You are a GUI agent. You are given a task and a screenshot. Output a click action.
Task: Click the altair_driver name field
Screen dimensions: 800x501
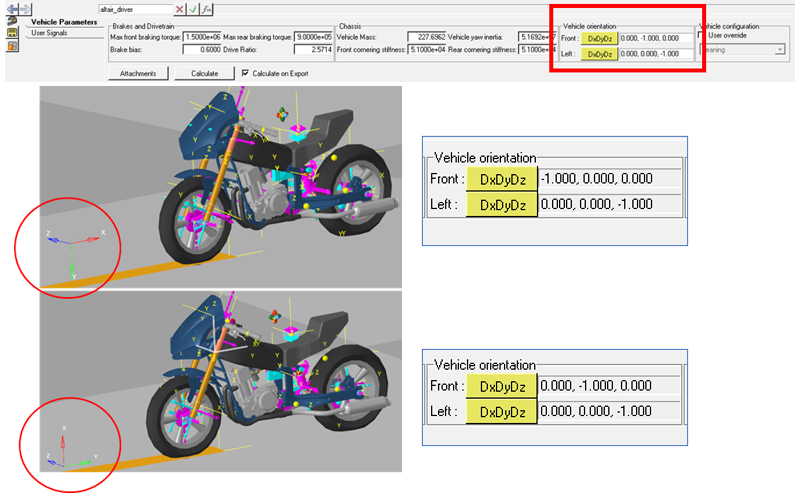pos(135,9)
